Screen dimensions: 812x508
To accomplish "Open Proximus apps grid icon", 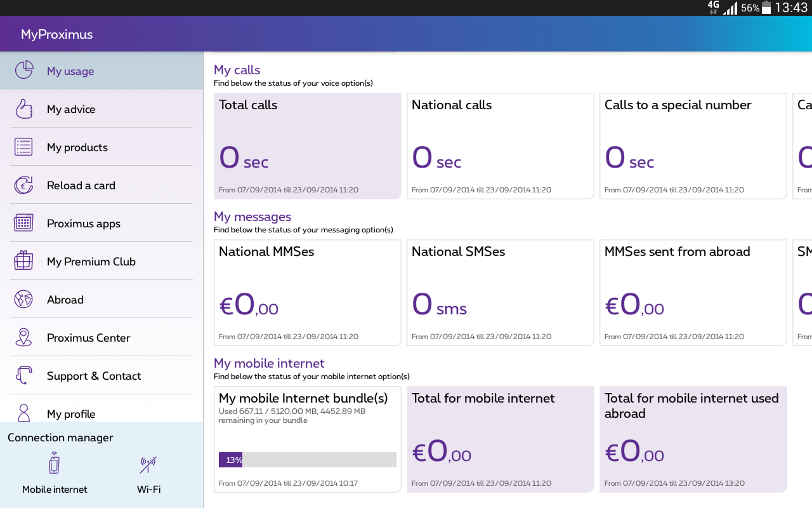I will [23, 223].
